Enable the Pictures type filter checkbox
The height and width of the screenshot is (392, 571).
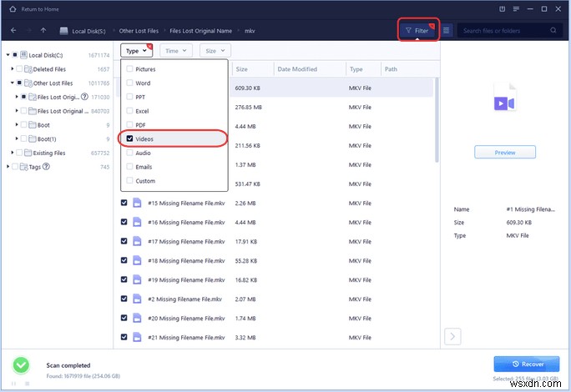point(129,69)
